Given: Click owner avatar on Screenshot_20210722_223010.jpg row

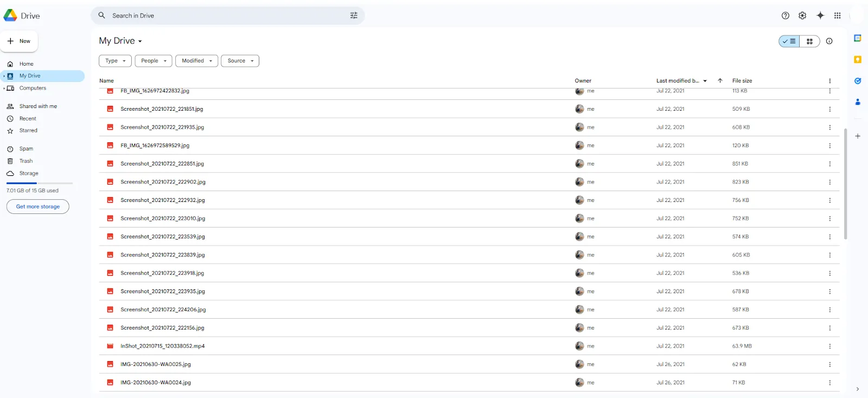Looking at the screenshot, I should tap(579, 218).
